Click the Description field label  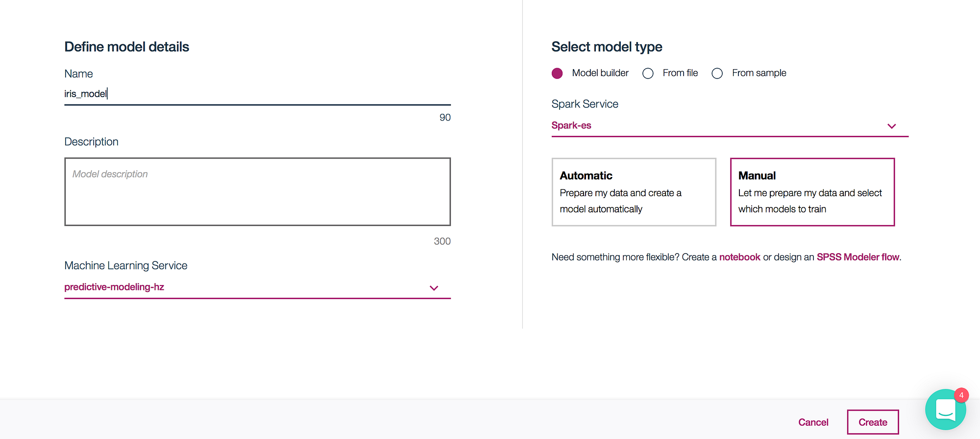(91, 142)
